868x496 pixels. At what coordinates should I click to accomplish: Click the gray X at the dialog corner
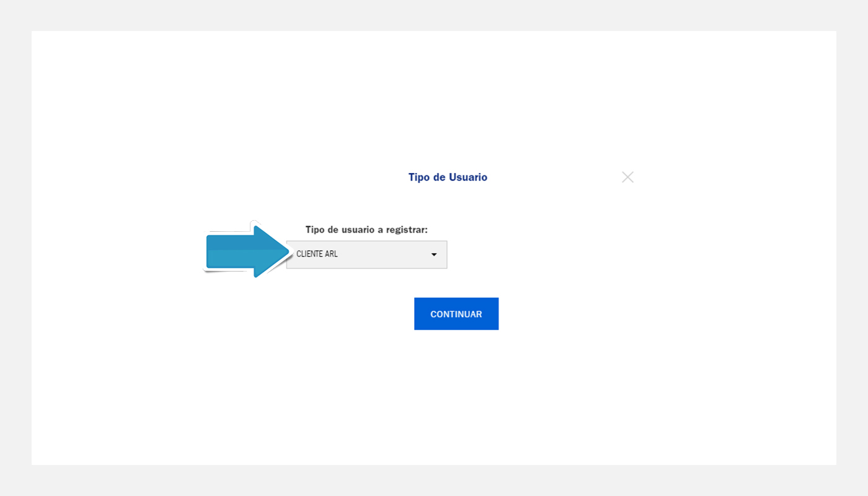pyautogui.click(x=627, y=177)
